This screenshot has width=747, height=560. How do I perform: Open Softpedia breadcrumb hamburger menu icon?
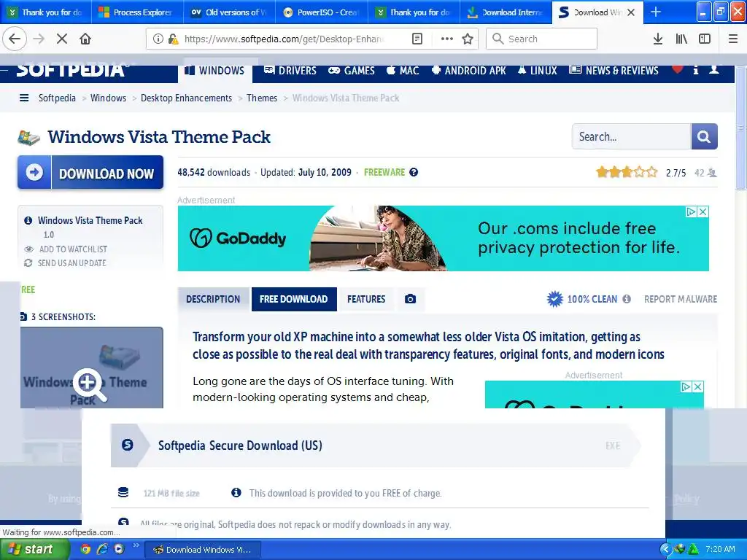pos(24,98)
